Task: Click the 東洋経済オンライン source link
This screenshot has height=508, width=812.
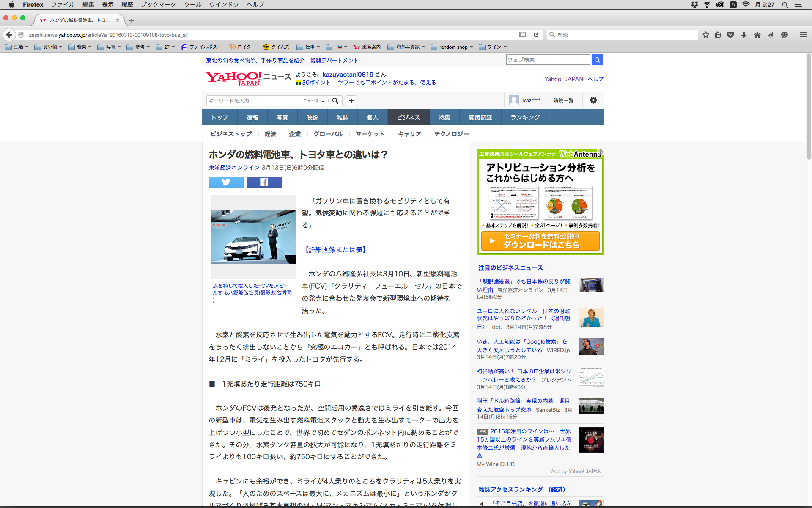Action: click(234, 168)
